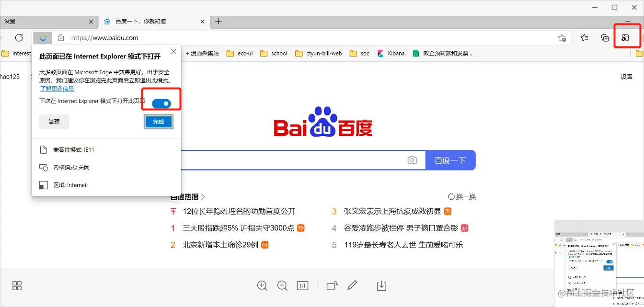
Task: Rotate the image using rotate icon
Action: coord(332,285)
